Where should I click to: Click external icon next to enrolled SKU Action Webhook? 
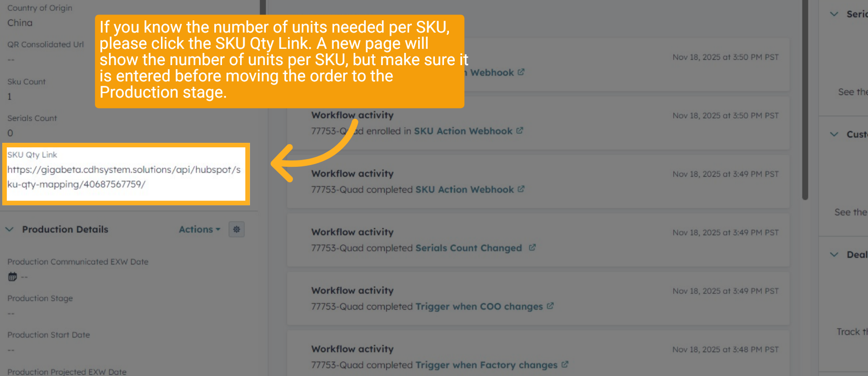coord(520,131)
